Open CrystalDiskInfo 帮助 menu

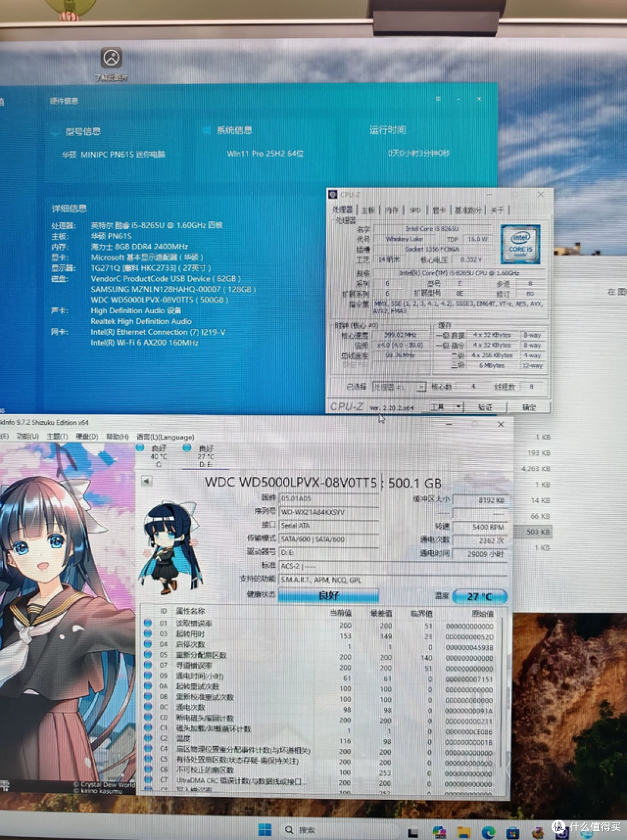coord(117,436)
